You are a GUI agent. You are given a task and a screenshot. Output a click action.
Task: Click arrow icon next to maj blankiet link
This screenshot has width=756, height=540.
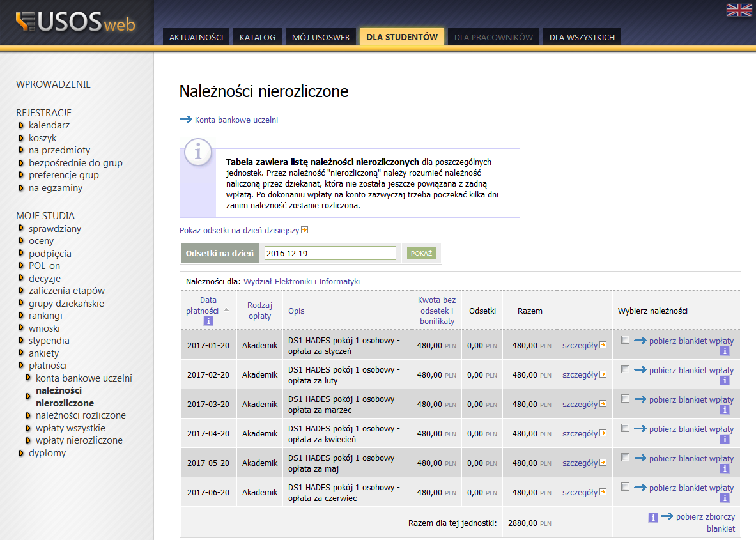click(640, 458)
